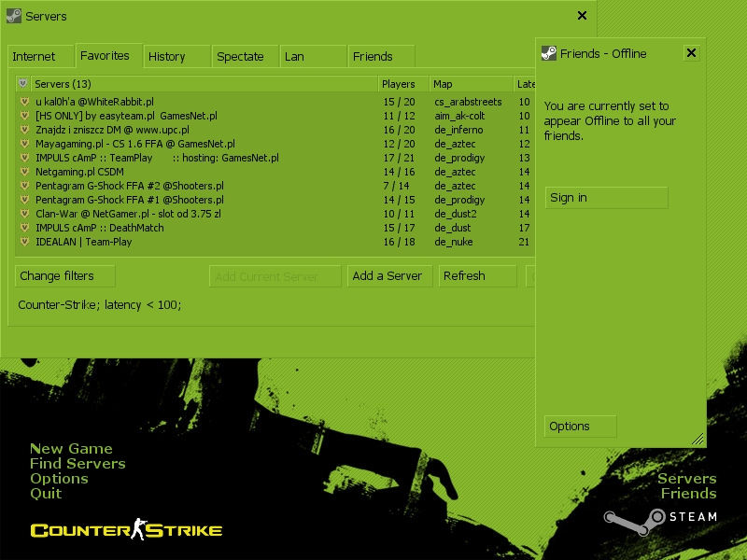This screenshot has height=560, width=747.
Task: Open the History tab
Action: click(x=176, y=57)
